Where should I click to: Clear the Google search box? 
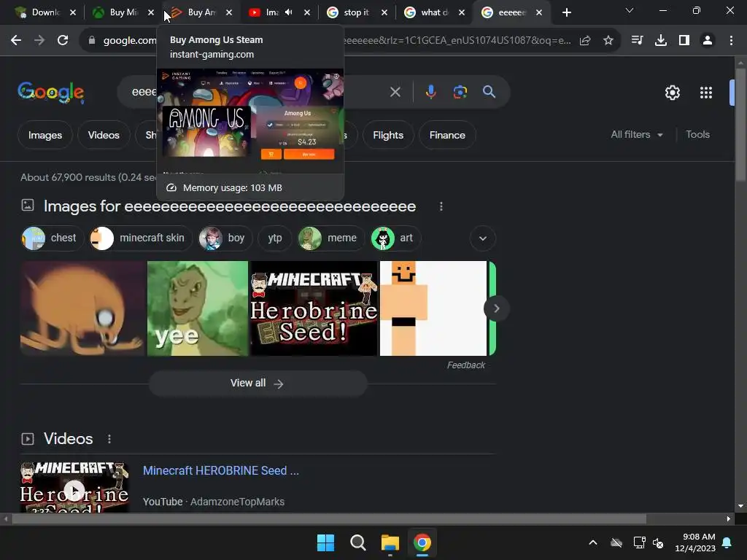pos(395,92)
